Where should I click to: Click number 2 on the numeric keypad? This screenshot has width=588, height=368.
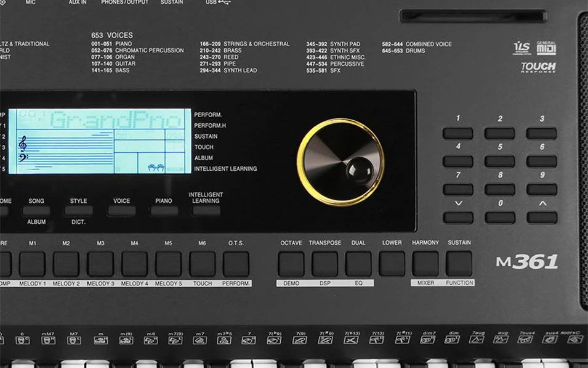[x=499, y=133]
